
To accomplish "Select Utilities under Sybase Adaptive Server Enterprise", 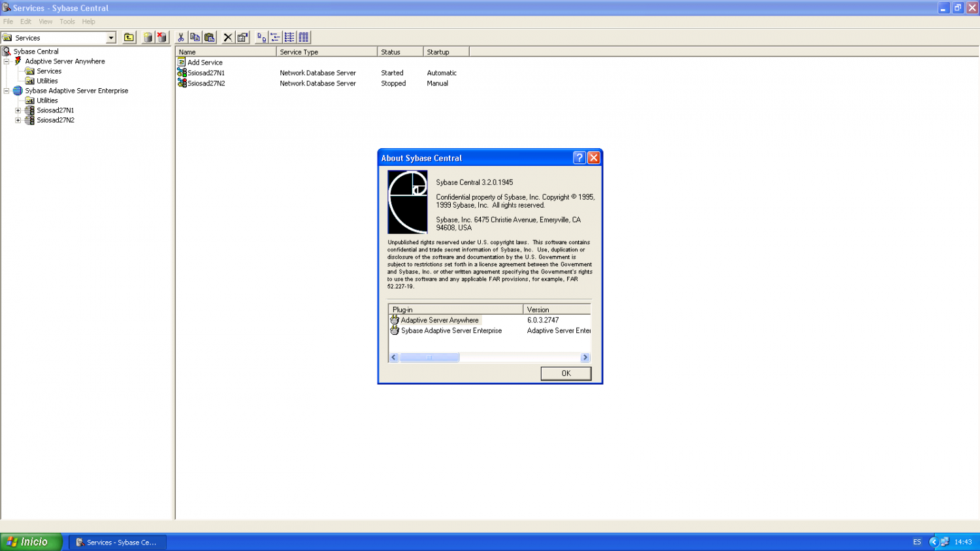I will coord(47,101).
